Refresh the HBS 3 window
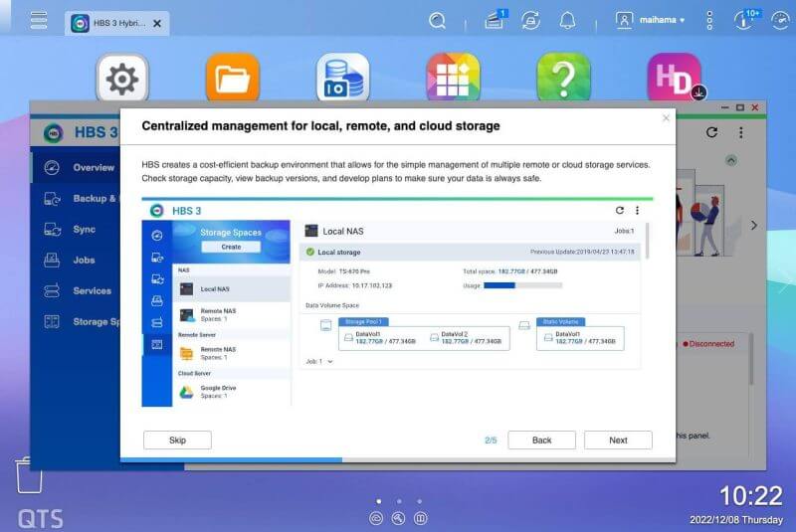The height and width of the screenshot is (532, 796). [x=711, y=132]
